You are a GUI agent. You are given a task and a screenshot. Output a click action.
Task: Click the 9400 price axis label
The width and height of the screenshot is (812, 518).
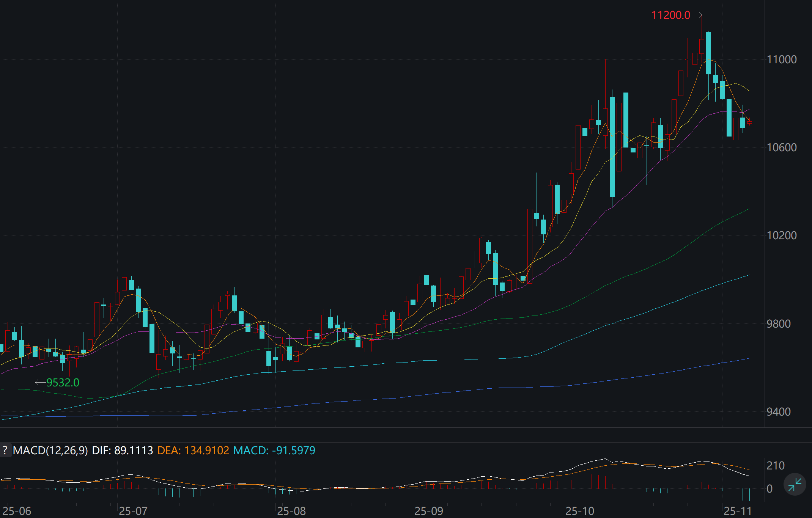pos(778,412)
